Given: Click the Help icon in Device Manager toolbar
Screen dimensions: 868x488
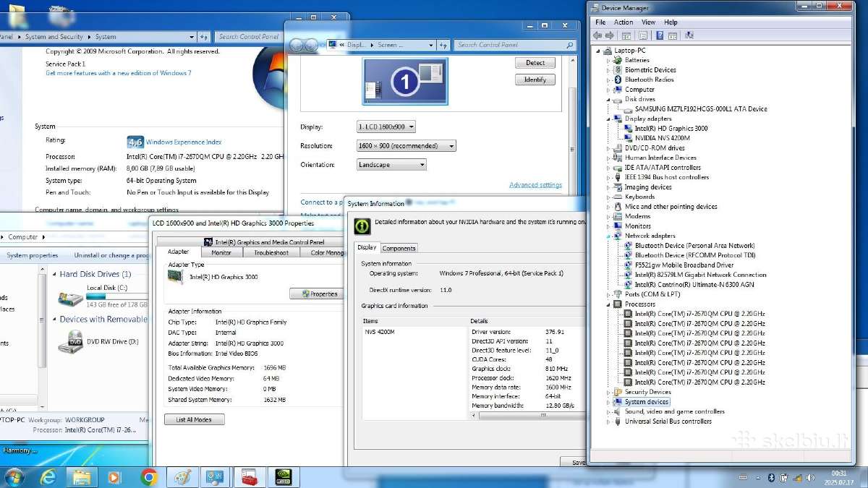Looking at the screenshot, I should pos(660,35).
